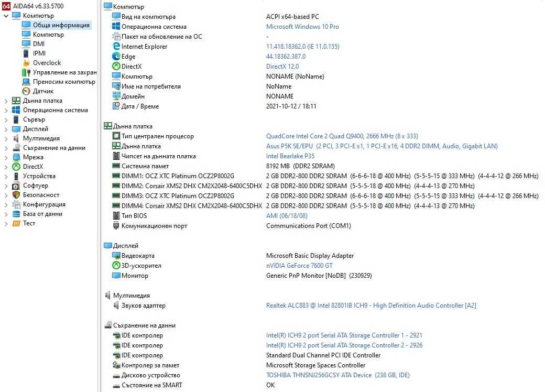Select Standard Dual Channel PCI IDE Controller value
Image resolution: width=545 pixels, height=392 pixels.
coord(323,355)
